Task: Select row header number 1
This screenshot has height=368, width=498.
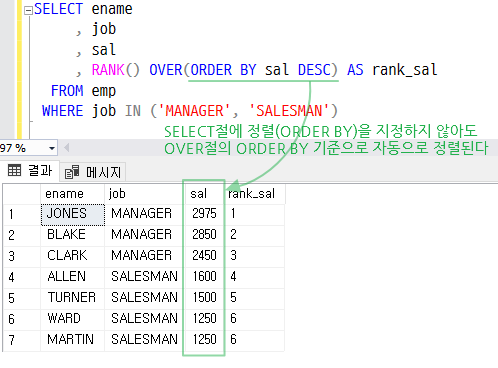Action: point(22,214)
